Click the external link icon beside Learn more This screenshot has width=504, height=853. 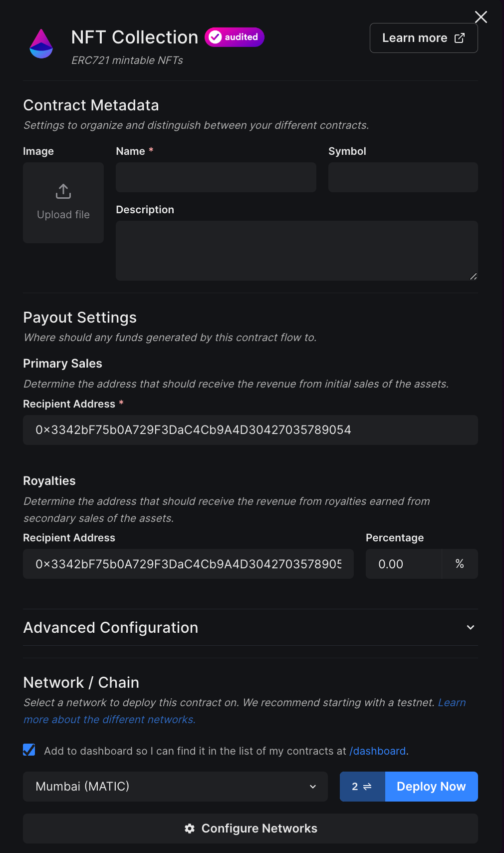click(459, 37)
